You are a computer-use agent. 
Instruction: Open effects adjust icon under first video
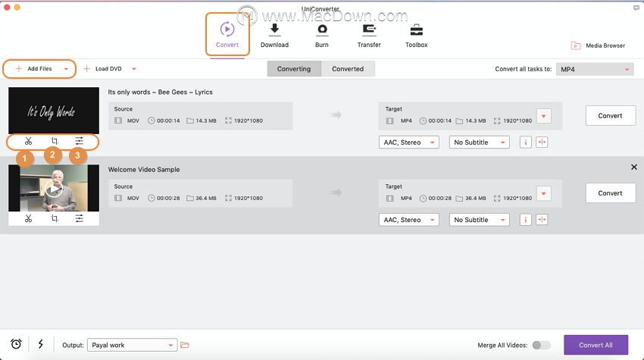(x=79, y=141)
